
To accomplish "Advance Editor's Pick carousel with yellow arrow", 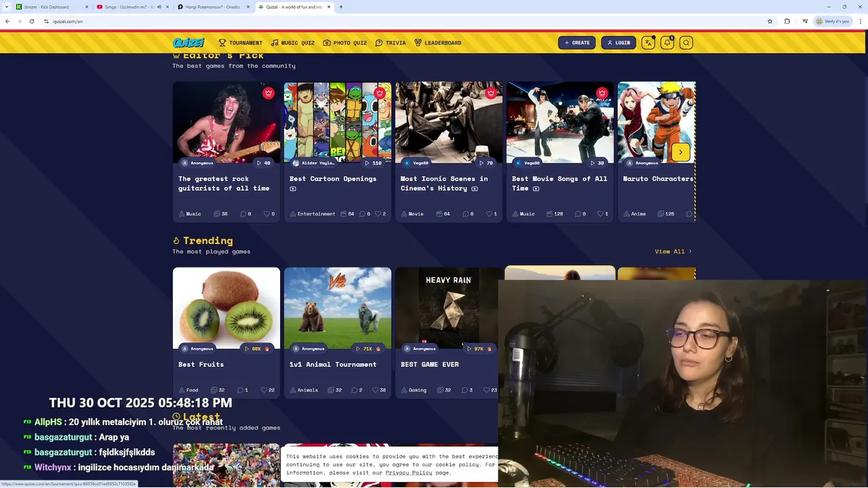I will pos(681,152).
